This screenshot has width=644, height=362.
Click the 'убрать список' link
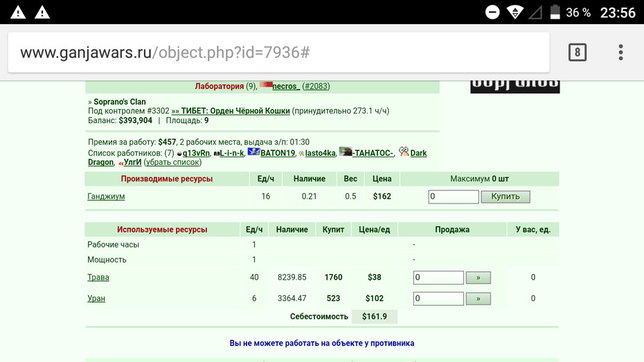[172, 162]
